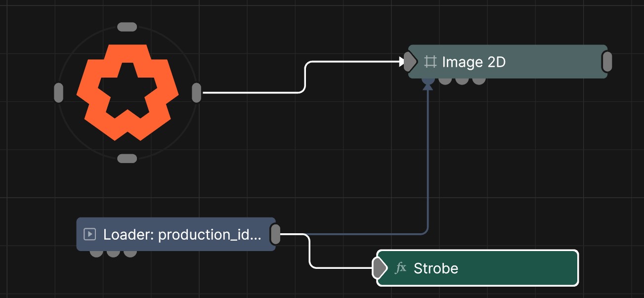Click the Image 2D right output connector
Viewport: 644px width, 298px height.
pos(607,62)
